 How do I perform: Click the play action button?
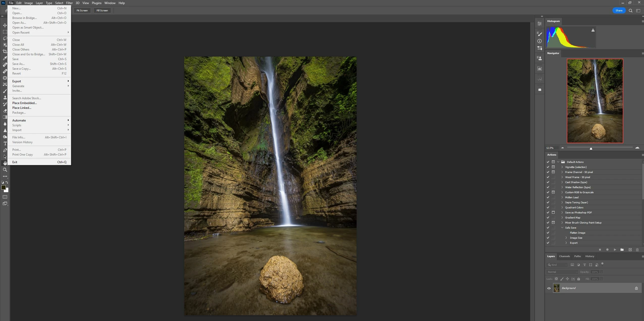pos(615,250)
